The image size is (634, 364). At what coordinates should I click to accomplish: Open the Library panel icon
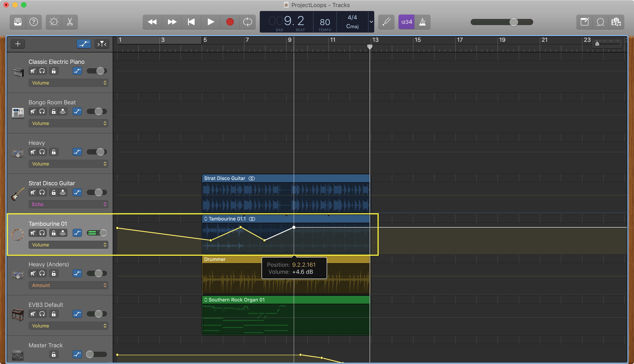pos(18,22)
